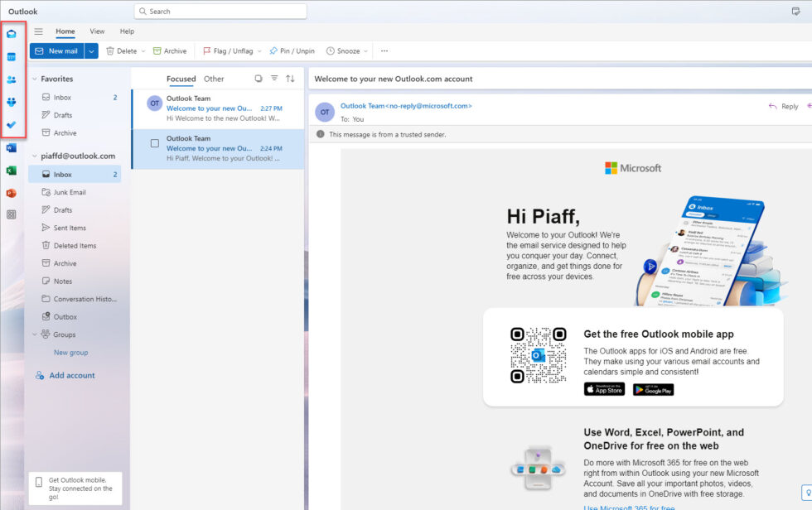This screenshot has width=812, height=510.
Task: Open the More apps grid icon
Action: (x=11, y=214)
